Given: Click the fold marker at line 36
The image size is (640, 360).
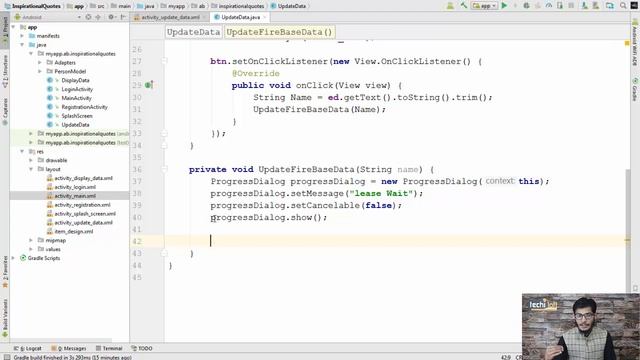Looking at the screenshot, I should [x=164, y=169].
